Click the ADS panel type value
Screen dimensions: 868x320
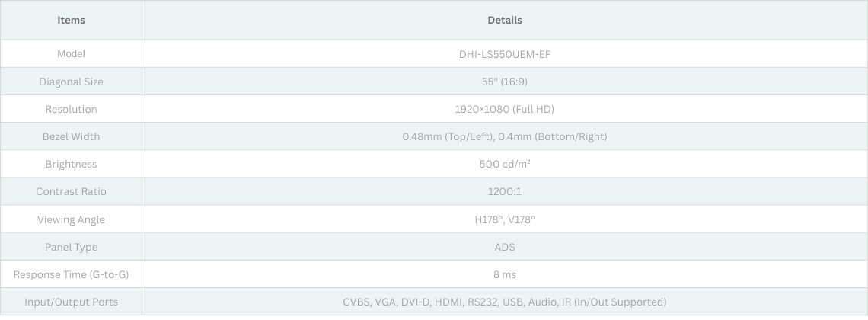pos(504,247)
